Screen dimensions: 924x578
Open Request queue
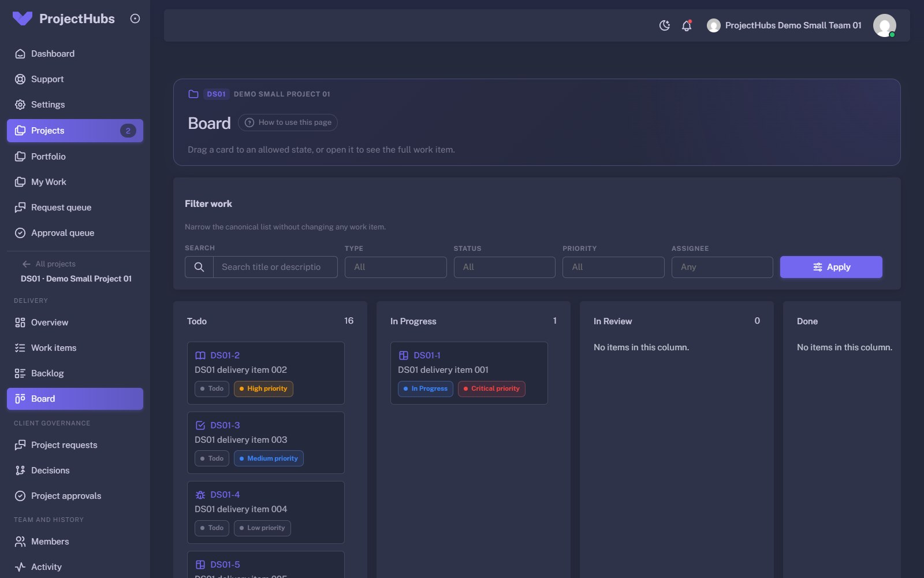(75, 208)
